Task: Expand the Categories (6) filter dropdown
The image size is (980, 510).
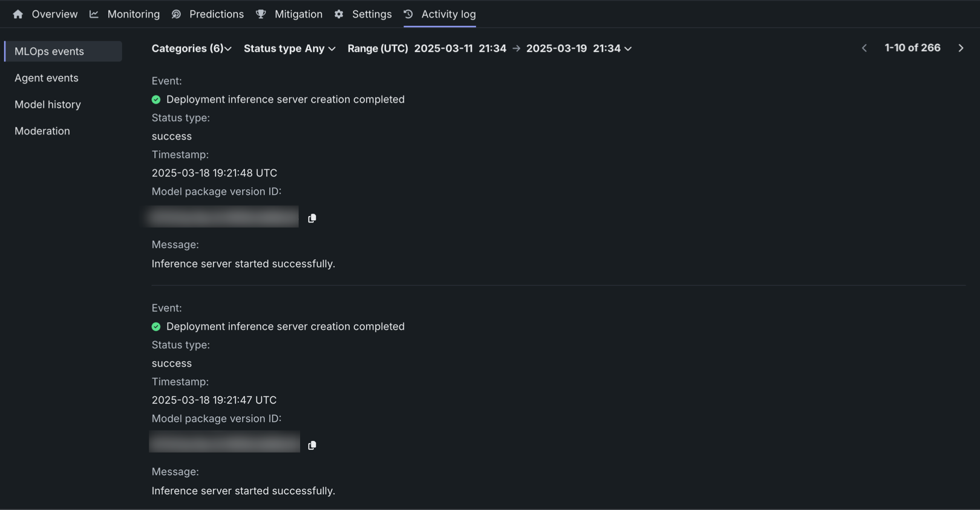Action: click(191, 48)
